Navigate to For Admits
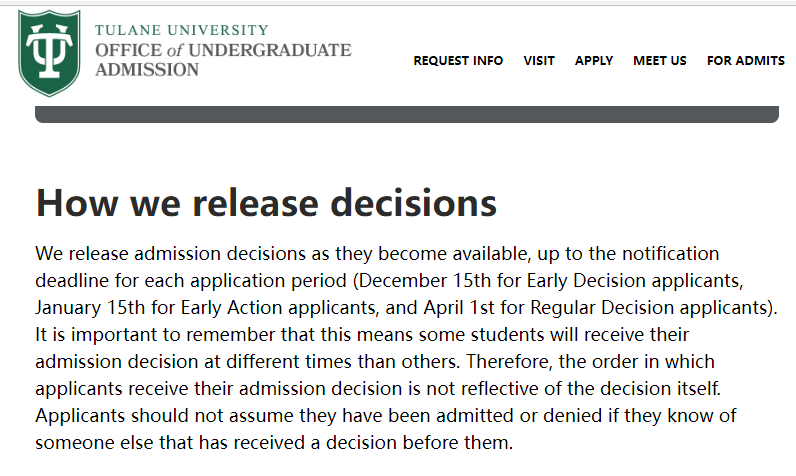Image resolution: width=796 pixels, height=476 pixels. point(745,61)
